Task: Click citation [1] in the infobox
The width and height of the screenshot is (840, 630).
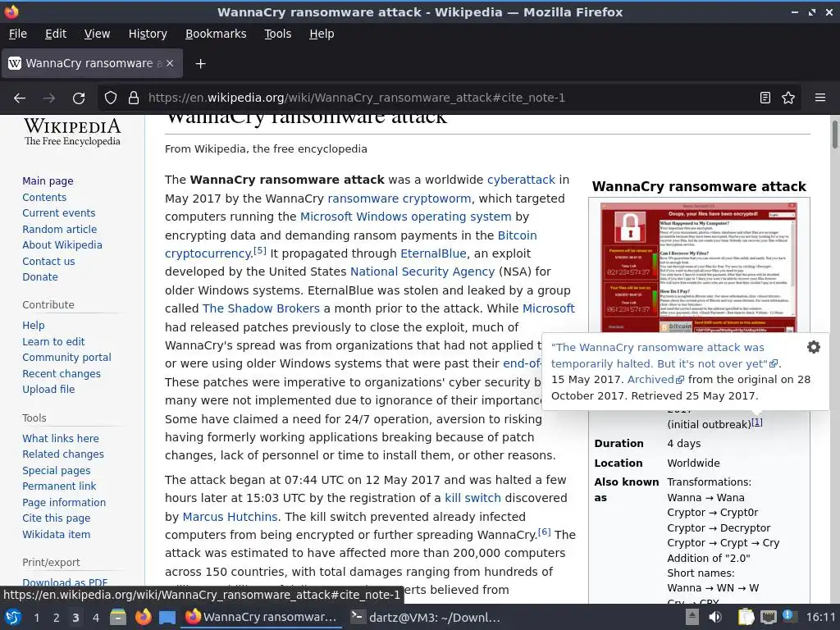Action: point(756,422)
